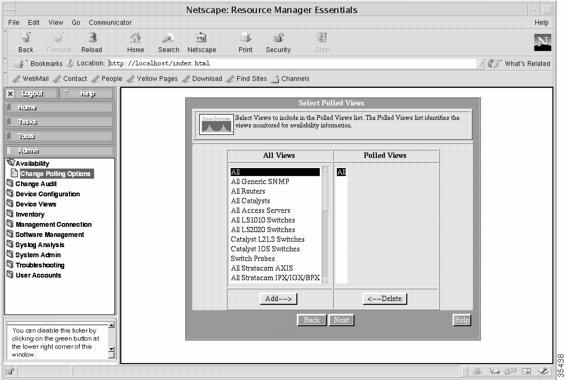Screen dimensions: 566x380
Task: Open the Tasks sidebar section
Action: coord(60,122)
